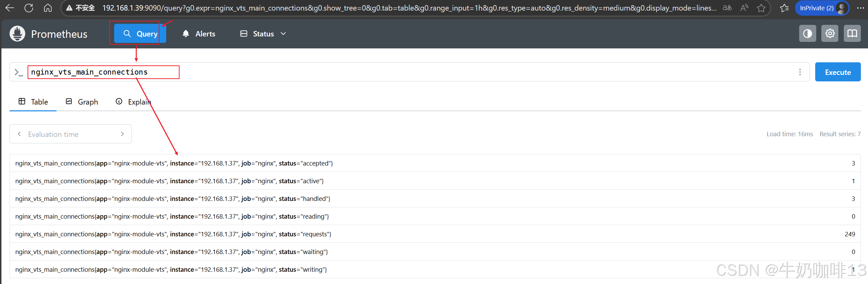
Task: Add page to favorites star icon
Action: click(x=761, y=8)
